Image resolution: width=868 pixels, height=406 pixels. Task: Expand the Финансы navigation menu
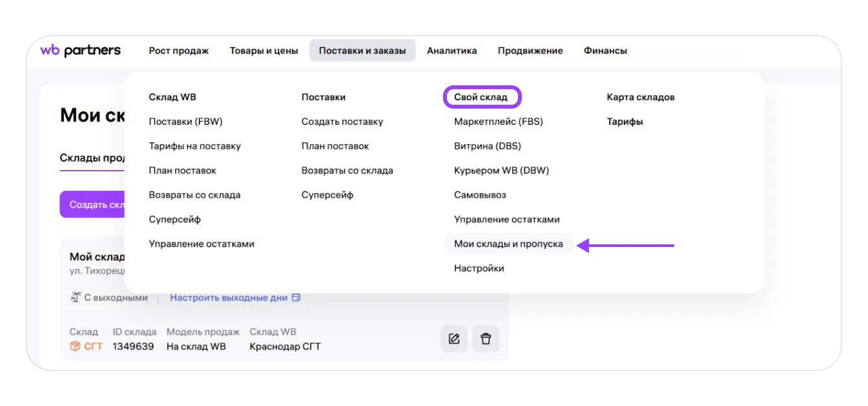point(605,50)
